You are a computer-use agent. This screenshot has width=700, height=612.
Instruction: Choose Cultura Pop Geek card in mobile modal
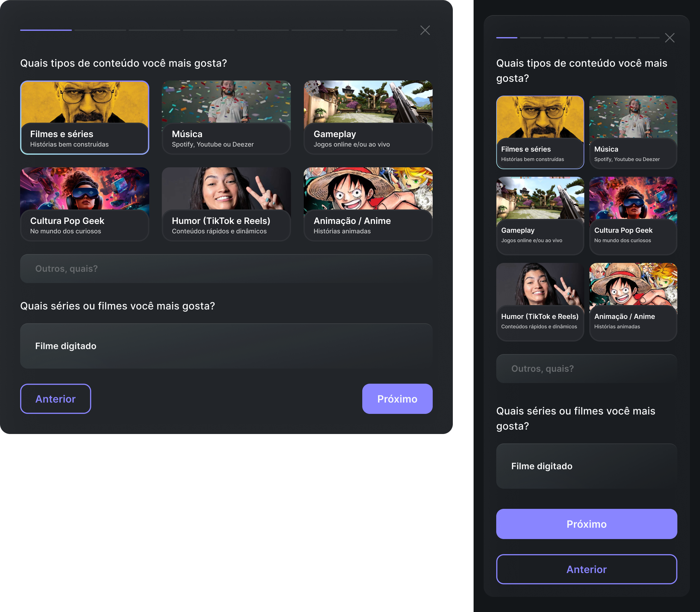pyautogui.click(x=633, y=216)
